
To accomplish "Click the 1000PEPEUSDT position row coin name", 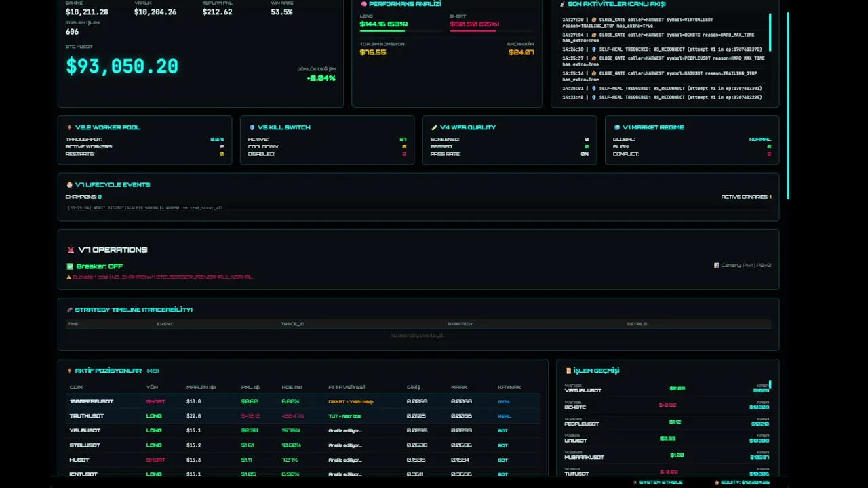I will click(92, 401).
